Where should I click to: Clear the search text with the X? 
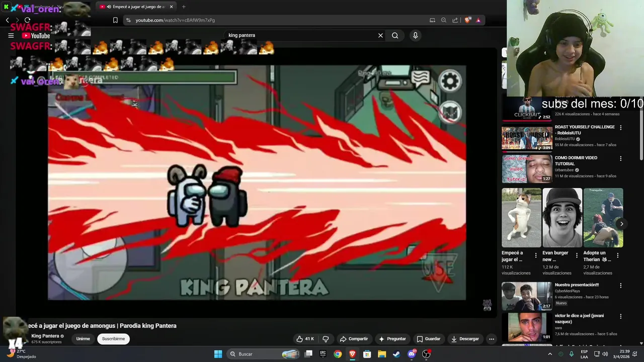pyautogui.click(x=380, y=35)
